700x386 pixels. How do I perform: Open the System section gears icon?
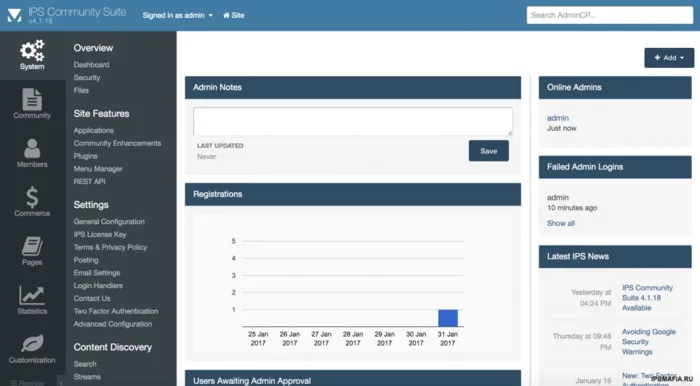pyautogui.click(x=32, y=50)
